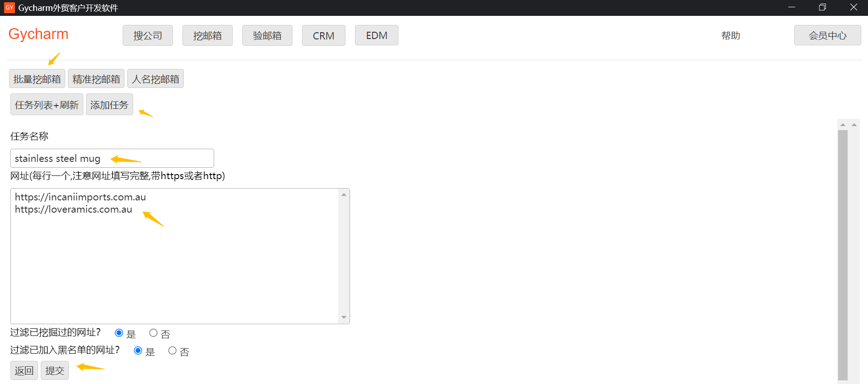Click the page vertical scrollbar thumb
868x384 pixels.
tap(843, 255)
